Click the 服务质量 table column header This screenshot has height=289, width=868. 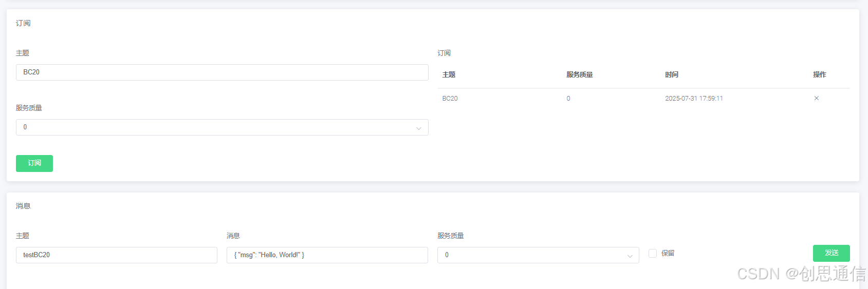pos(580,74)
